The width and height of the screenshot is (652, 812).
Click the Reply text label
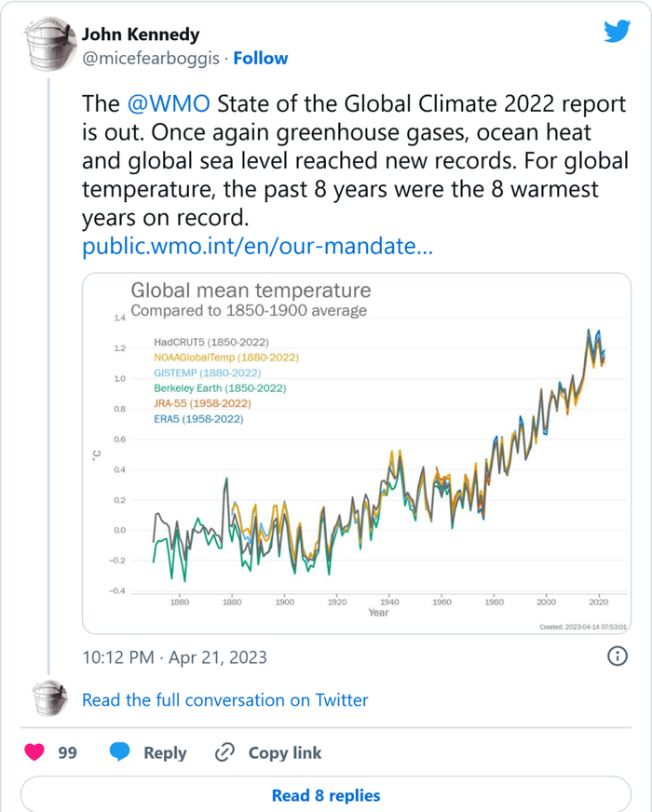pos(165,753)
